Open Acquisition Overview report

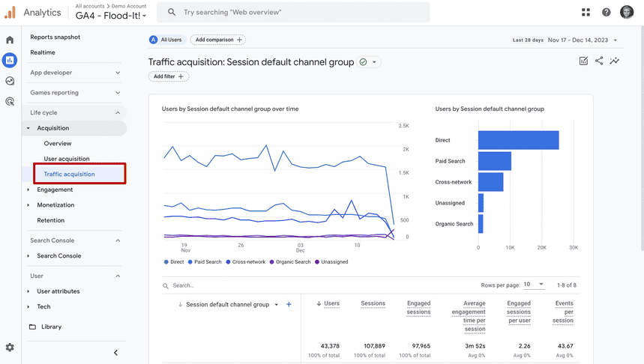58,143
